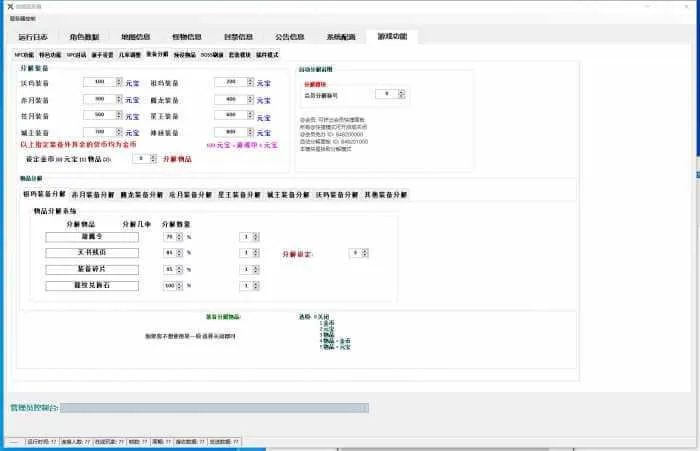The height and width of the screenshot is (451, 700).
Task: Click the 运行时间 status bar entry
Action: coord(42,442)
